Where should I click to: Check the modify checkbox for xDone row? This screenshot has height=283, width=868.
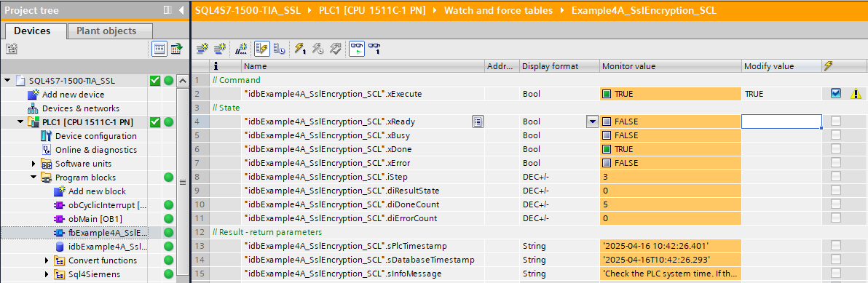(835, 149)
